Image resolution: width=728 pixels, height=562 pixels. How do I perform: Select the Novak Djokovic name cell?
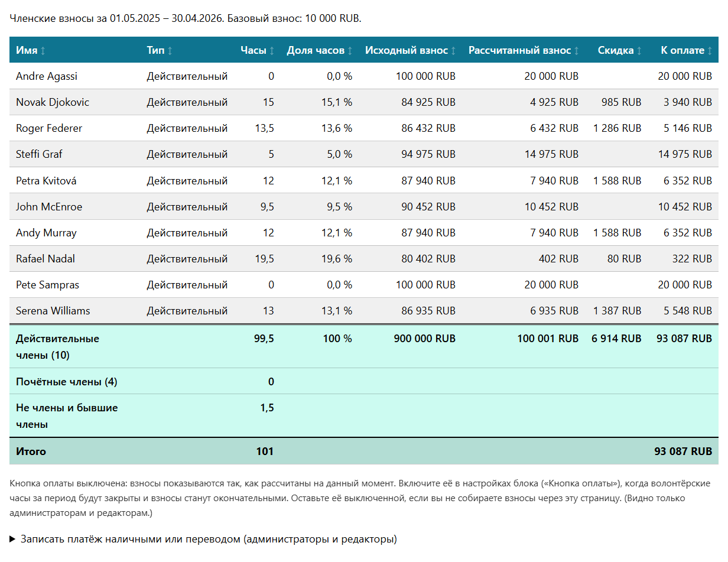(x=53, y=102)
